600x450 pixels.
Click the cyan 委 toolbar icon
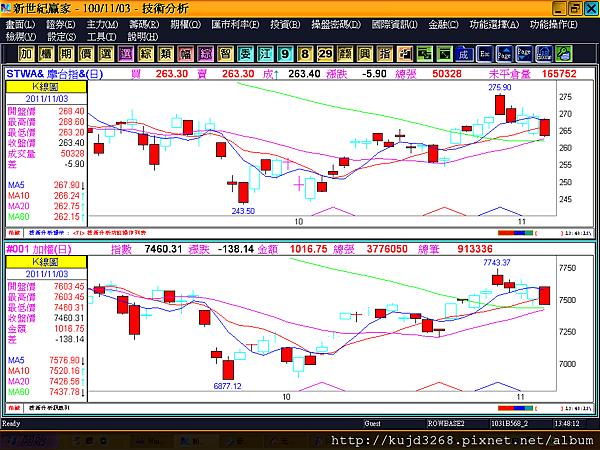click(x=245, y=54)
